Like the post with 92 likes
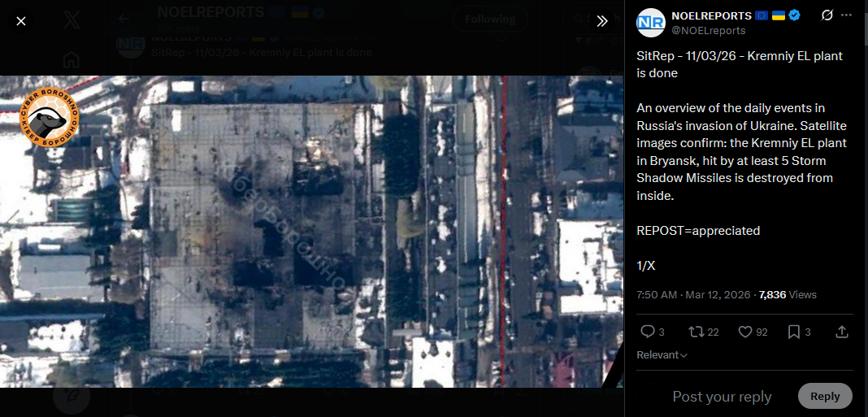 coord(753,332)
